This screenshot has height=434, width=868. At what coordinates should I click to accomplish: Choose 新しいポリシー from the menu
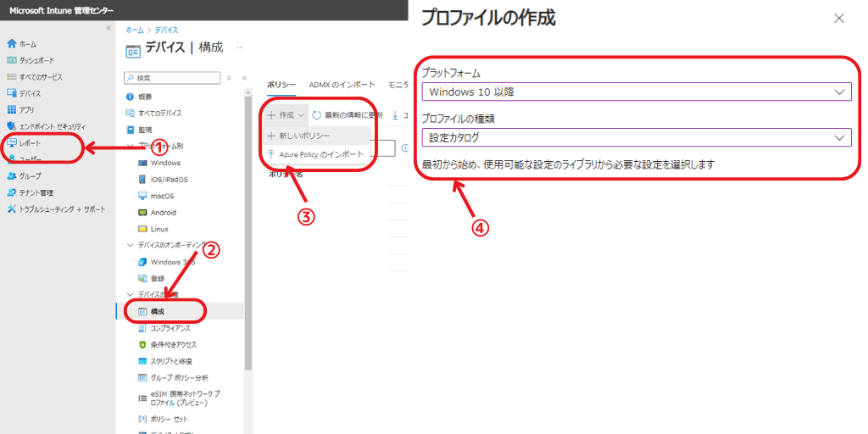tap(316, 136)
